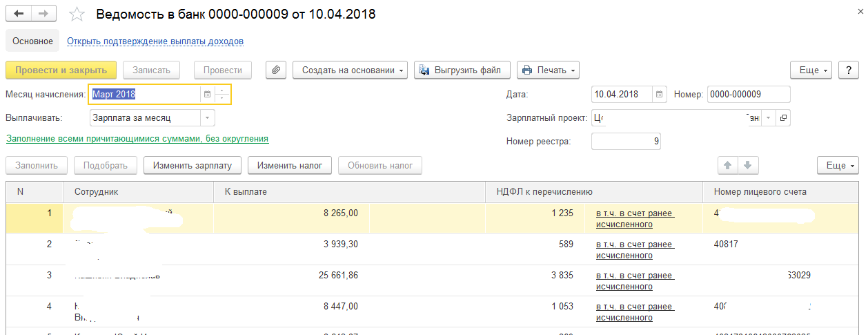This screenshot has width=868, height=335.
Task: Open attached files via paperclip icon
Action: point(275,70)
